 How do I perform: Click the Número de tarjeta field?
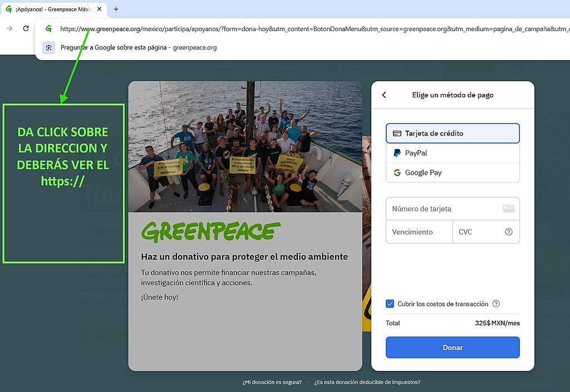click(443, 209)
